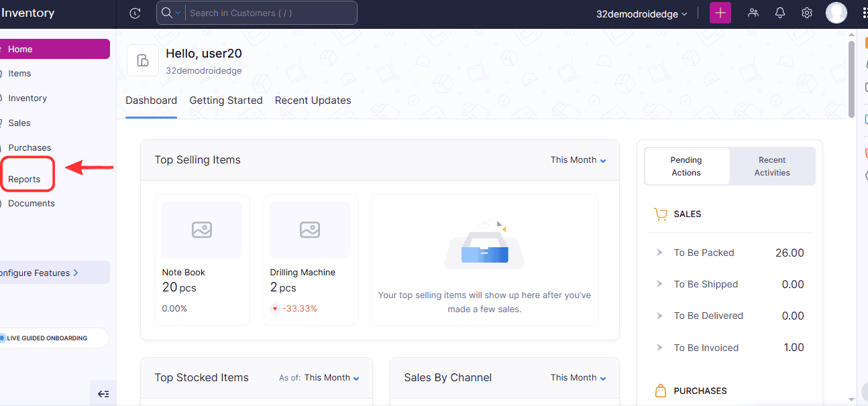The height and width of the screenshot is (406, 868).
Task: Click the Configure Features link
Action: (40, 273)
